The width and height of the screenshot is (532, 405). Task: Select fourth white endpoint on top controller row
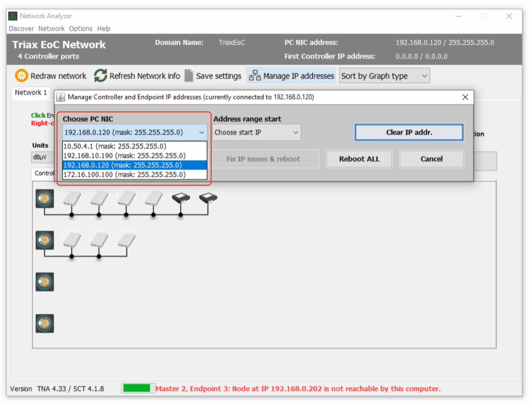coord(153,198)
